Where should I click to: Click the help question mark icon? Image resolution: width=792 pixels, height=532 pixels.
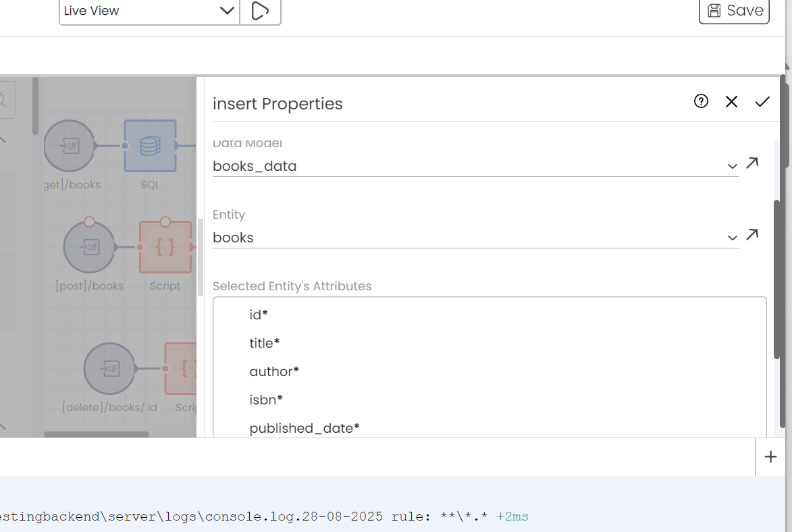coord(701,101)
